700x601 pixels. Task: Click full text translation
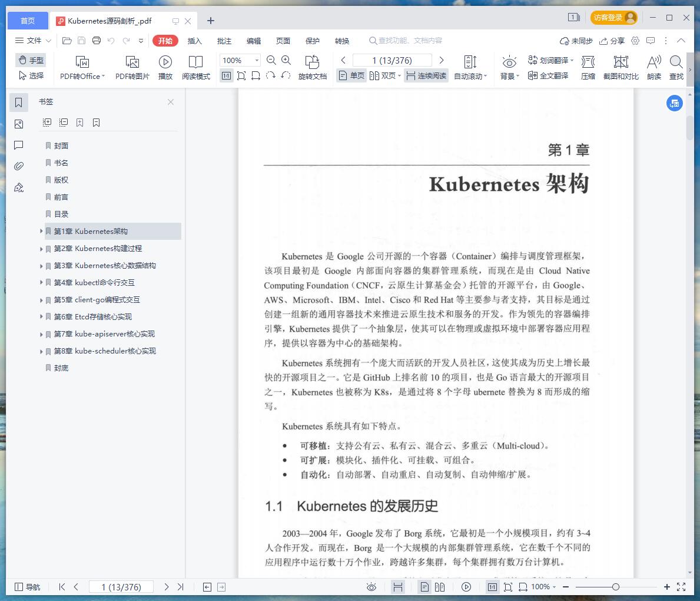(x=548, y=75)
